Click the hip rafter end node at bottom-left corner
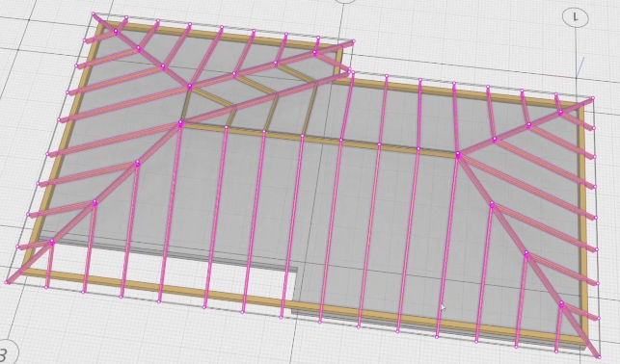The height and width of the screenshot is (364, 620). click(x=7, y=282)
